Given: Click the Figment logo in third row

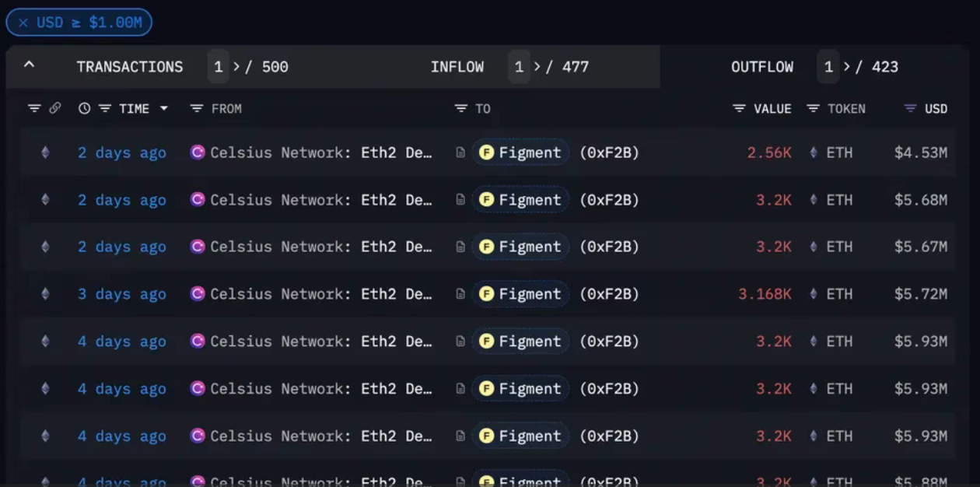Looking at the screenshot, I should 487,247.
